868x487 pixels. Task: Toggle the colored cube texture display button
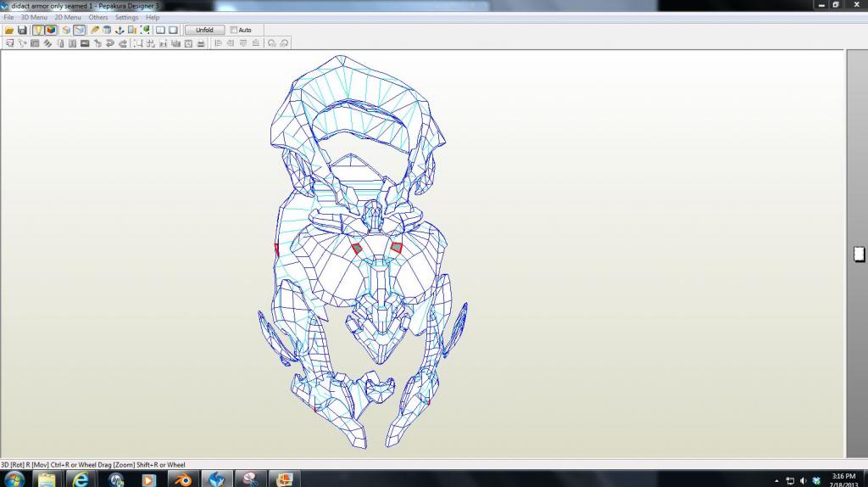tap(51, 30)
